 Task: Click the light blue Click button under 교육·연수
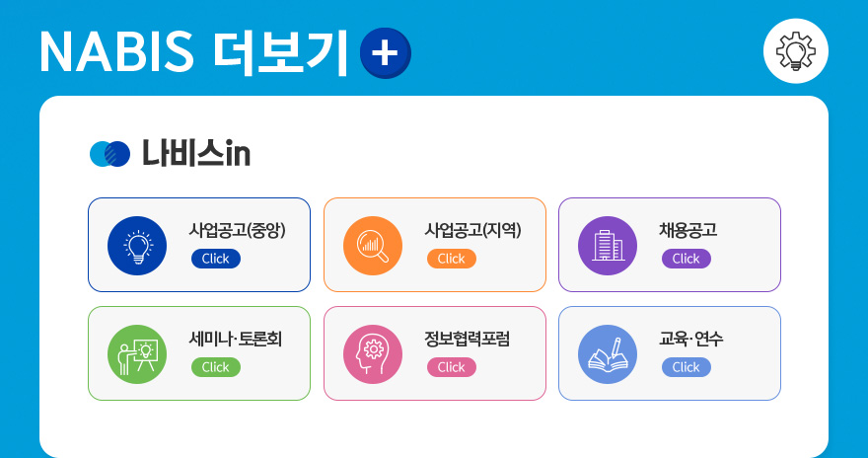pyautogui.click(x=686, y=367)
